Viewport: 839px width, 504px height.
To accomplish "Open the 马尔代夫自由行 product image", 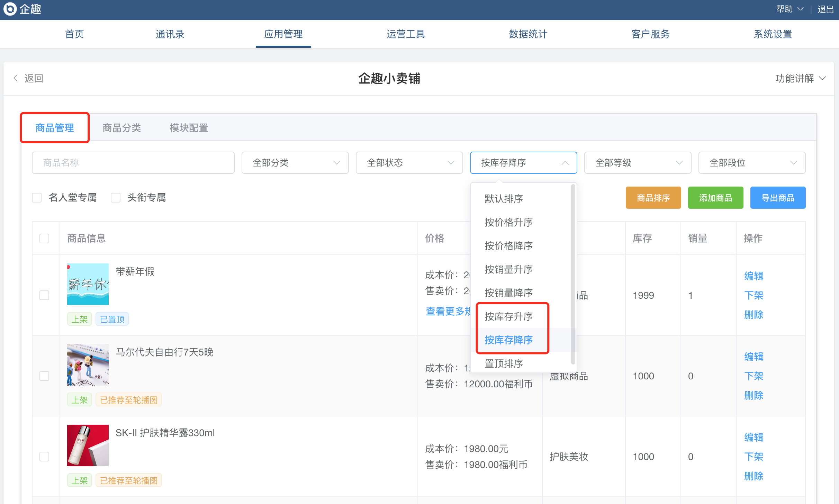I will 88,364.
